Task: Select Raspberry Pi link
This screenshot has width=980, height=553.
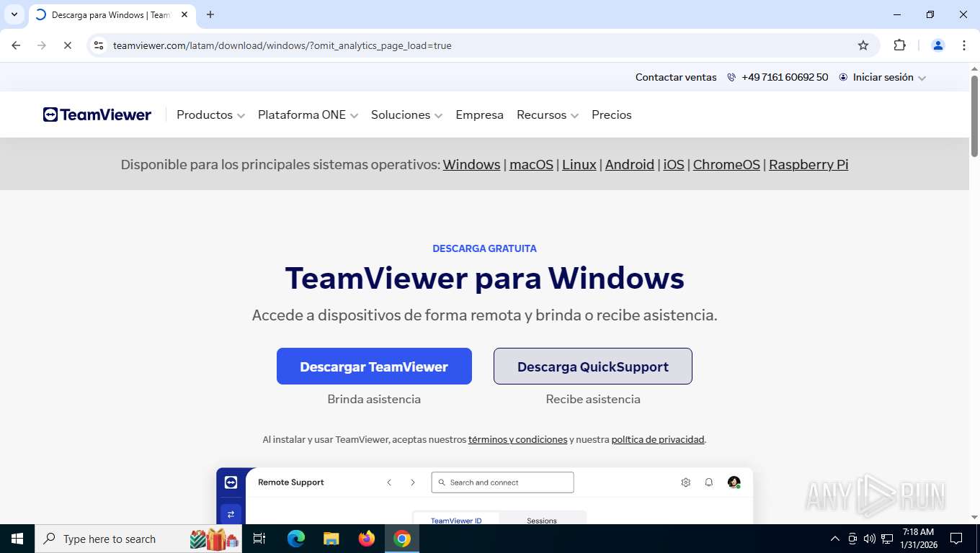Action: [x=808, y=164]
